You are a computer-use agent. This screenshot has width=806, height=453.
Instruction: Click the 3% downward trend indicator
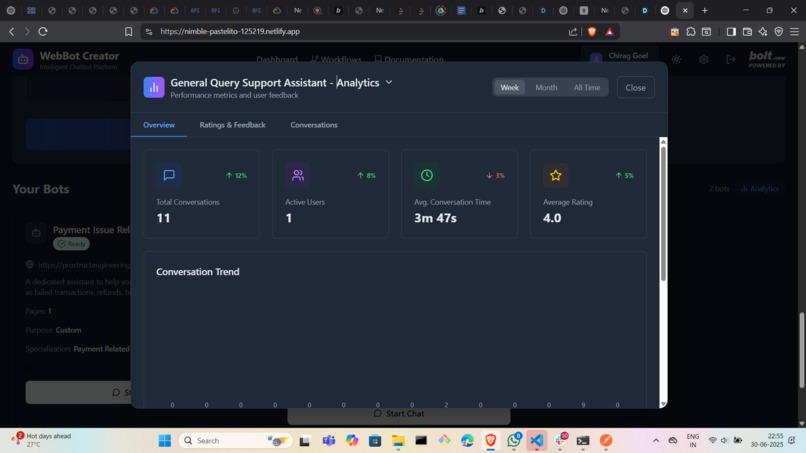pos(496,175)
